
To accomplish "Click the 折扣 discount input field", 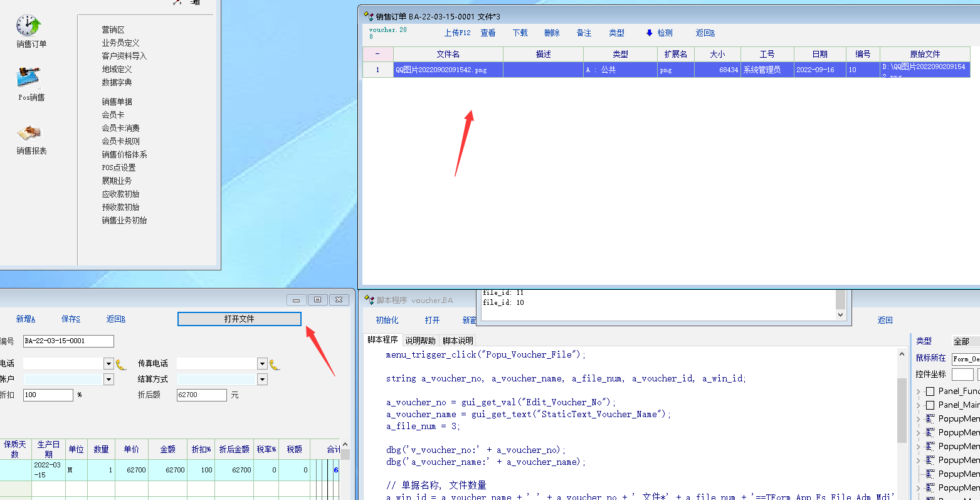I will [48, 395].
